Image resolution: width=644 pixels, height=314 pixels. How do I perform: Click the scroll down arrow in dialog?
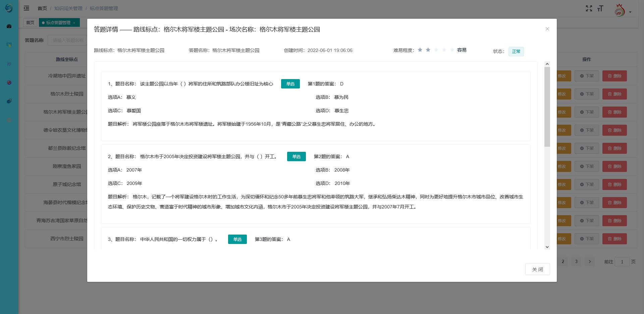(547, 247)
